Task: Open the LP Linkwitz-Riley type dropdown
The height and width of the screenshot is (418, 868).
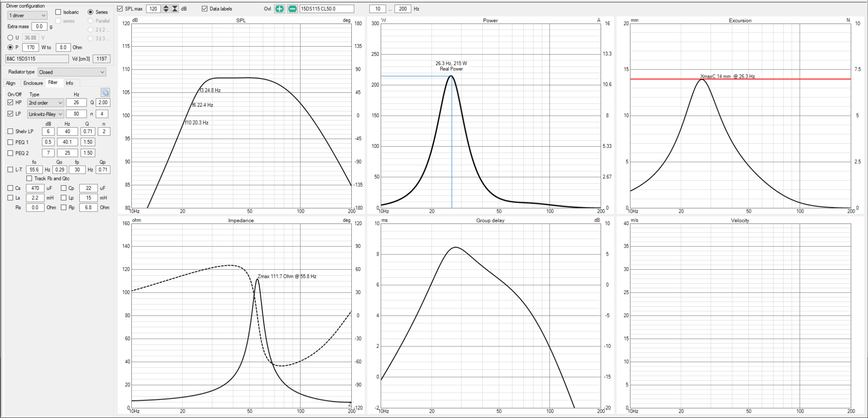Action: coord(46,114)
